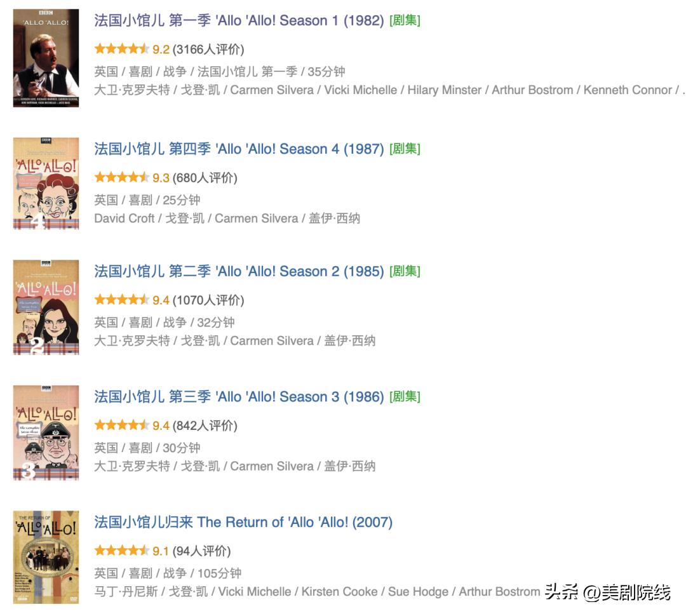Open 'Allo 'Allo! Season 2 (1985) title link
The width and height of the screenshot is (686, 616).
point(239,272)
